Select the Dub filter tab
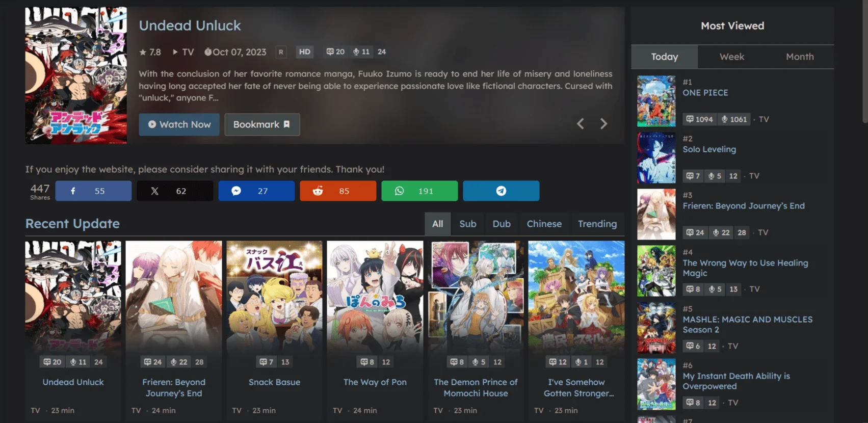 tap(502, 224)
